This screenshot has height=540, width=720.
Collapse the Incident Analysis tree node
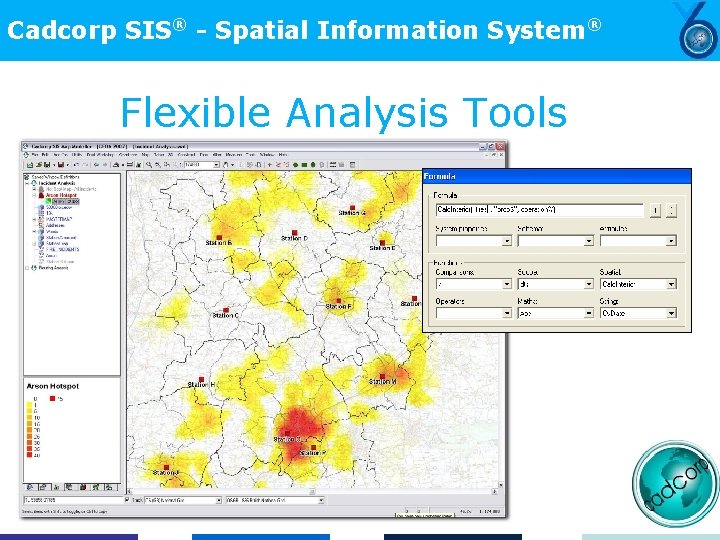point(27,183)
